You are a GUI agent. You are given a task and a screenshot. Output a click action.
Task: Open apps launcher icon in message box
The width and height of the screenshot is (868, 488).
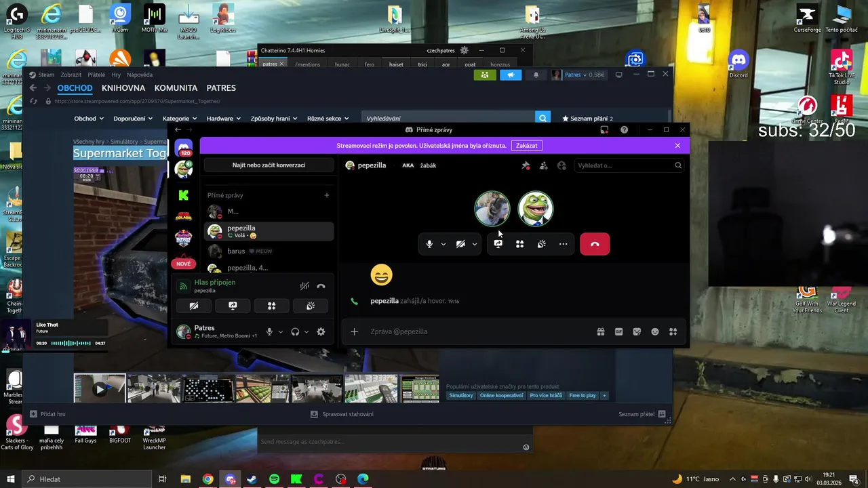[x=673, y=331]
